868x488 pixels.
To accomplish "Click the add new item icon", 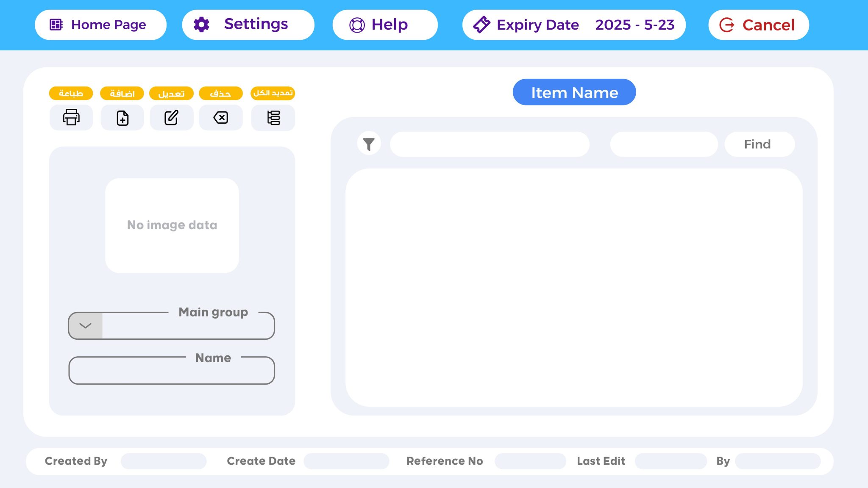I will click(122, 117).
